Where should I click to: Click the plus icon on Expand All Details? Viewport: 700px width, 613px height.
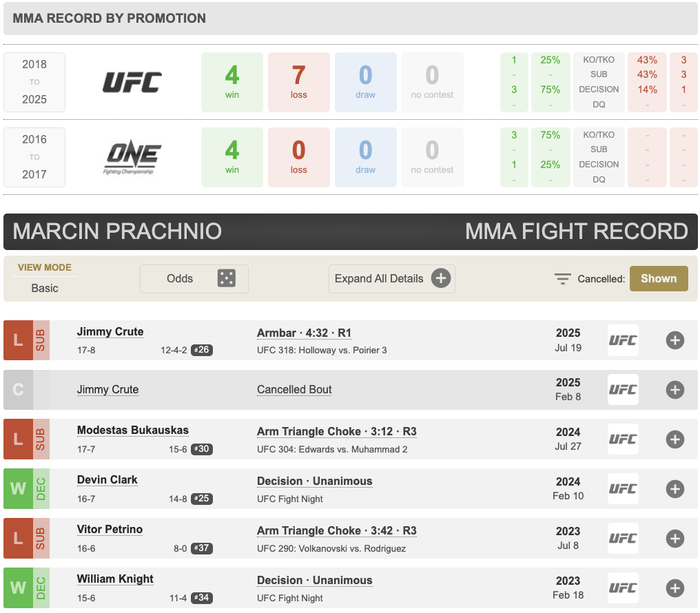441,279
